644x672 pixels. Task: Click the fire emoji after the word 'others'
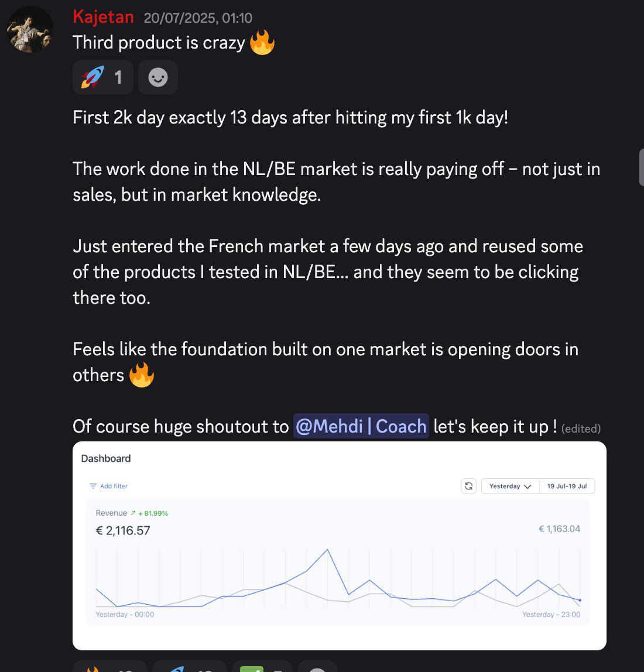[x=142, y=375]
